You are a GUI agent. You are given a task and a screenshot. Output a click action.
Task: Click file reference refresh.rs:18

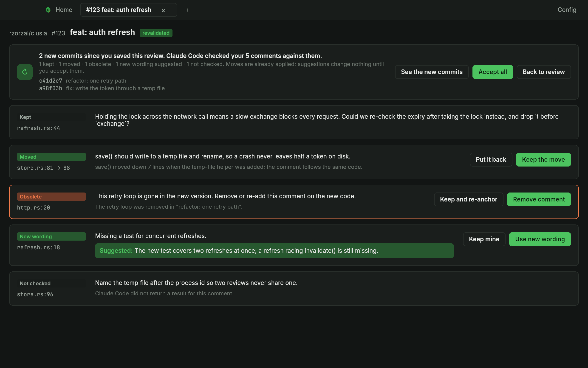click(38, 247)
